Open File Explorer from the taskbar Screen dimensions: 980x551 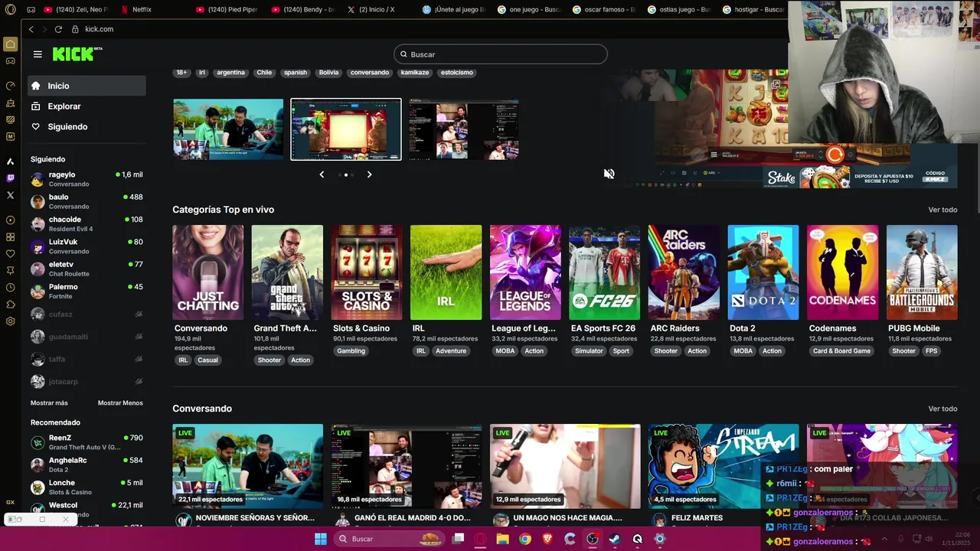pyautogui.click(x=502, y=539)
